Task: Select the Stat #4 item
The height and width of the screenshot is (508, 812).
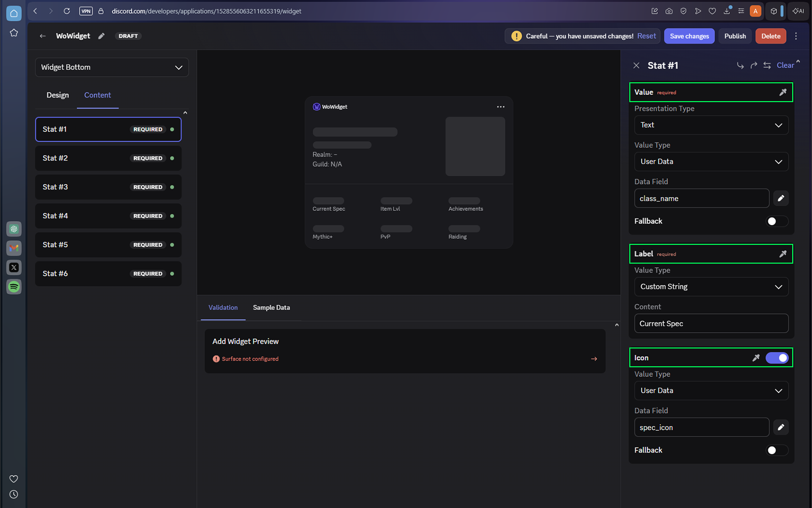Action: click(108, 216)
